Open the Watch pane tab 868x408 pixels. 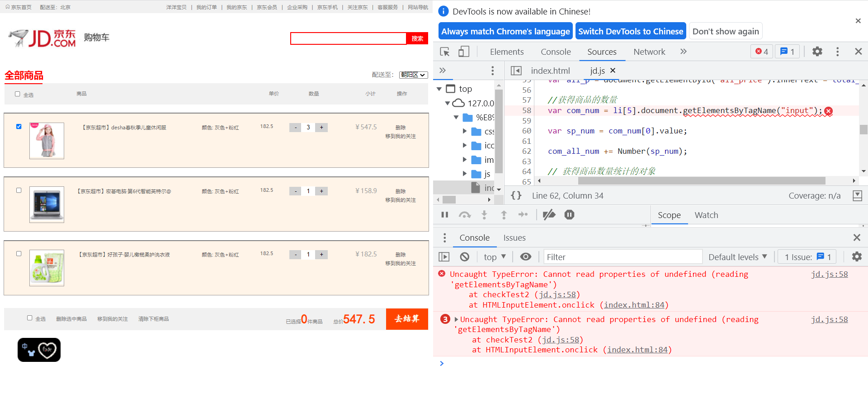(x=706, y=215)
